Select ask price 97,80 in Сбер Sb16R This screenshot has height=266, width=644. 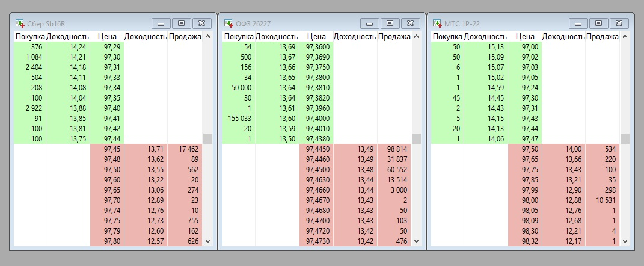pyautogui.click(x=112, y=241)
